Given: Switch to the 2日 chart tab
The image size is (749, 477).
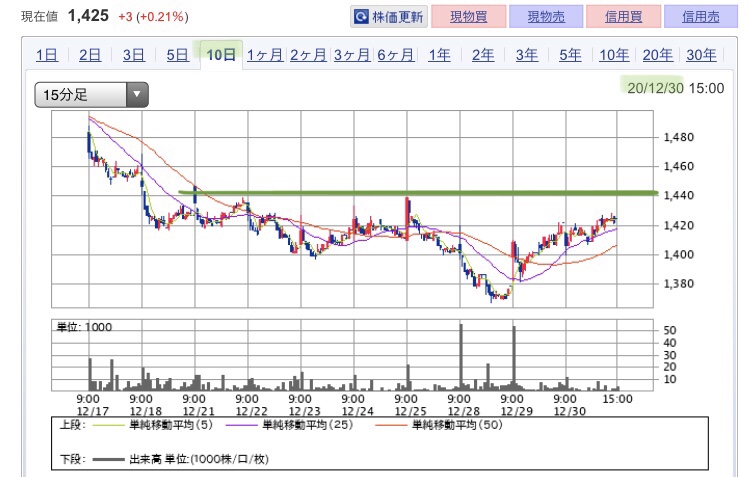Looking at the screenshot, I should pos(90,55).
